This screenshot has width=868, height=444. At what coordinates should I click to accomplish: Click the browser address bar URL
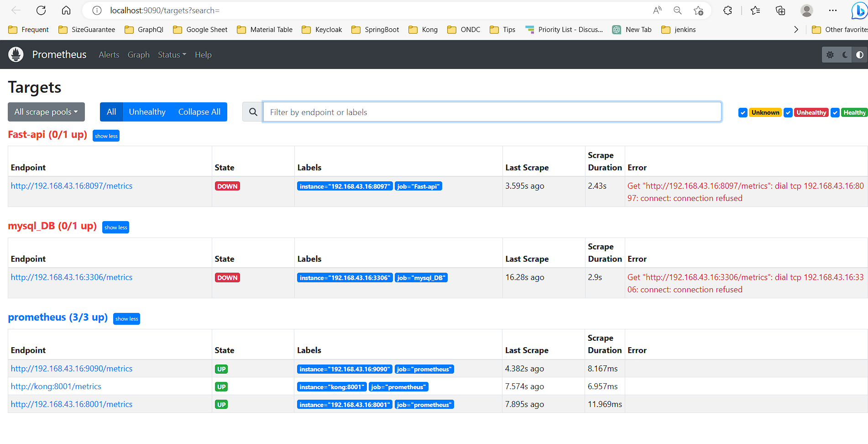tap(165, 11)
